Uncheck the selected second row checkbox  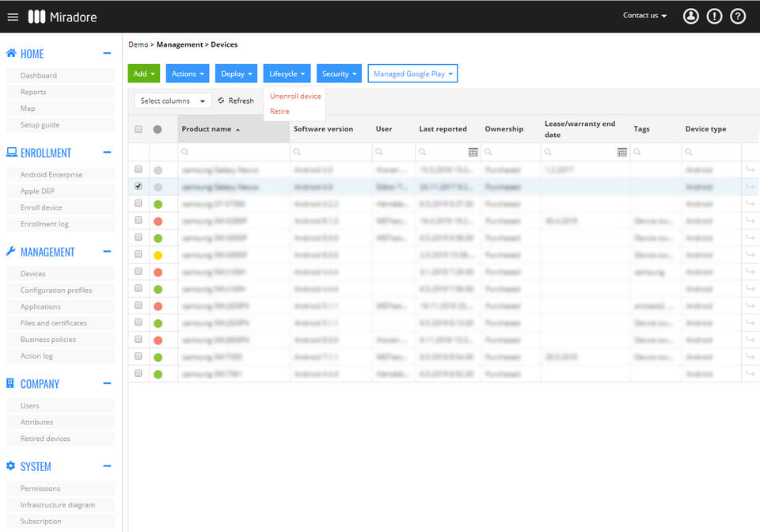click(x=139, y=186)
